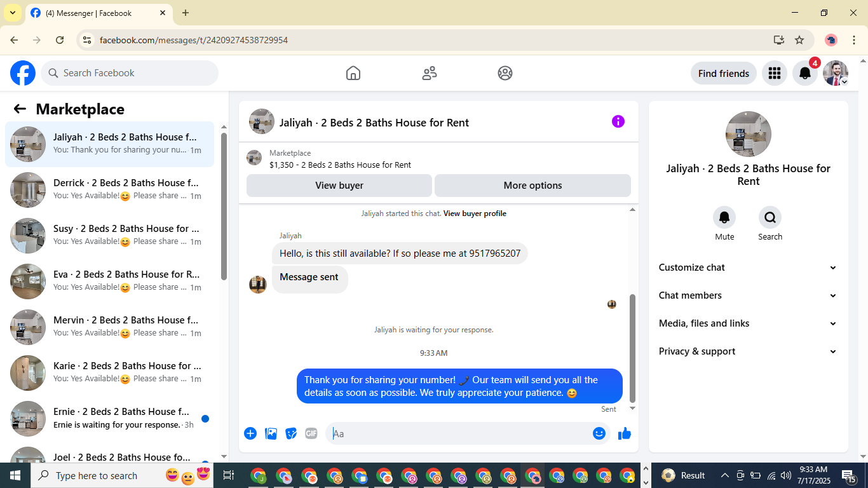Click the sent thank-you message bubble

pos(459,386)
